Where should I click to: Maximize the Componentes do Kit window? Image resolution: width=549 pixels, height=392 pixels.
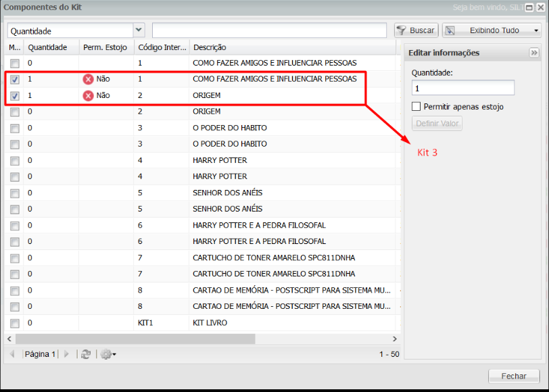529,7
